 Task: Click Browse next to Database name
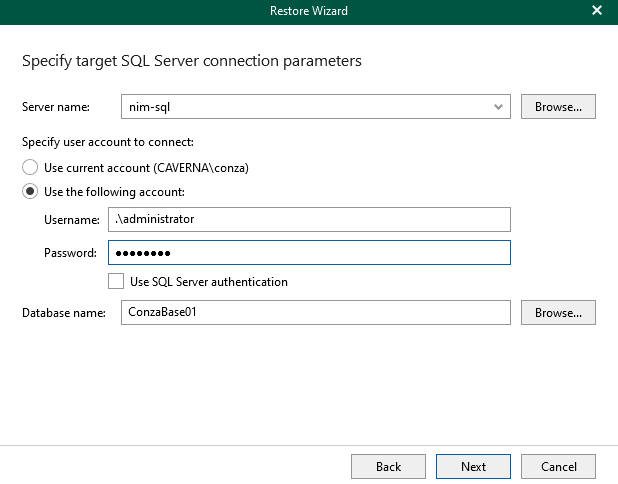click(x=558, y=313)
